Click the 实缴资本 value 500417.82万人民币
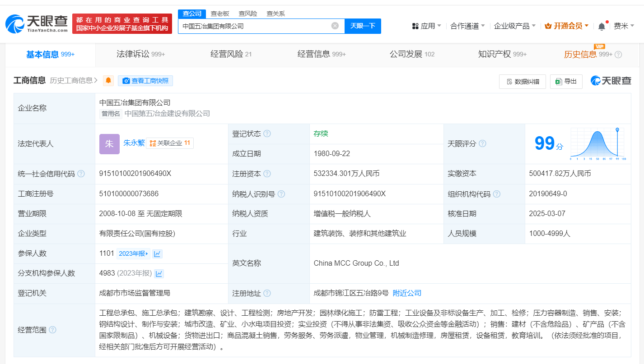 click(560, 174)
